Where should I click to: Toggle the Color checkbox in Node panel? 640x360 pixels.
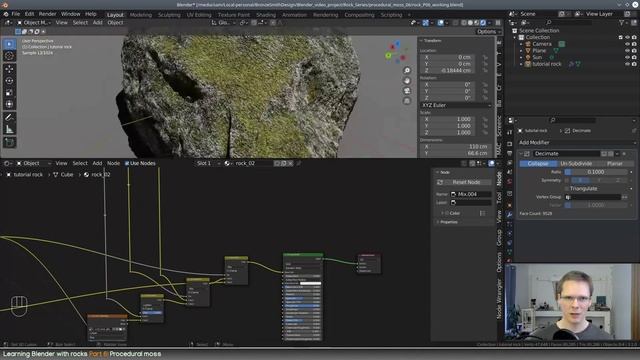(x=447, y=213)
